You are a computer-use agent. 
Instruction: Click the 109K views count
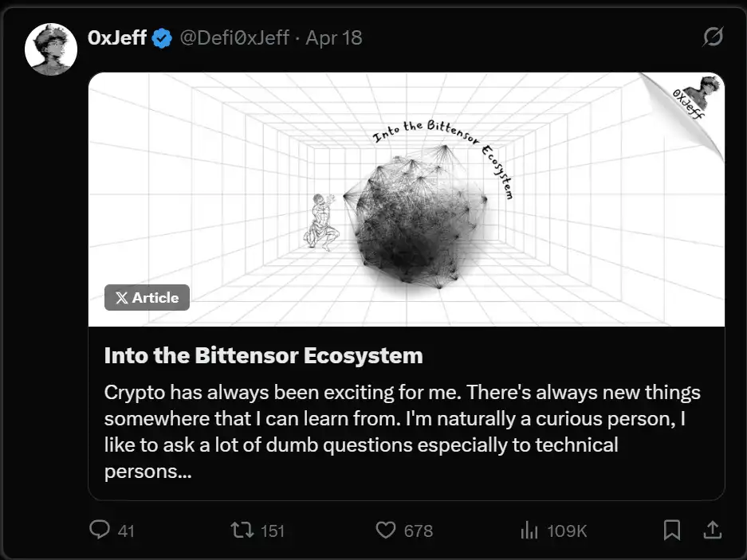tap(566, 531)
